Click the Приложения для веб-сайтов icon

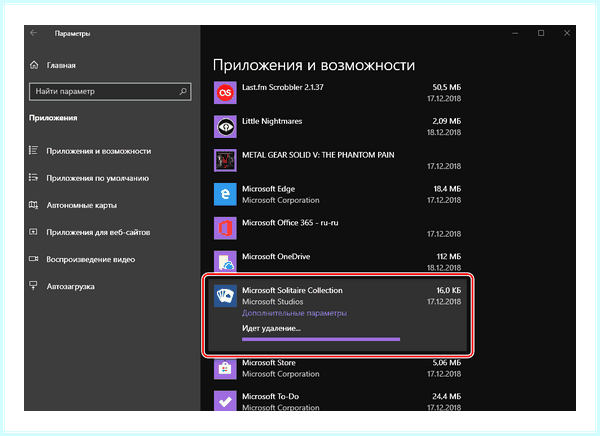point(34,232)
